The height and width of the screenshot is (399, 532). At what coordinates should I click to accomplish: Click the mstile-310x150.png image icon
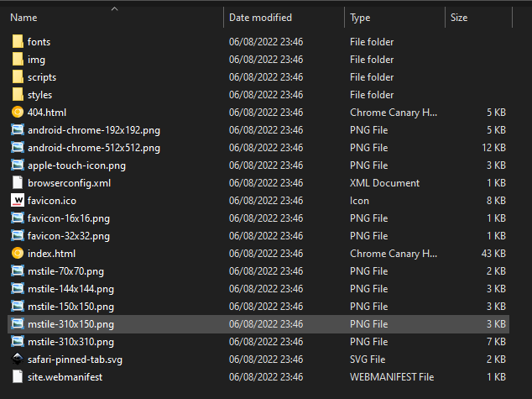click(x=18, y=324)
